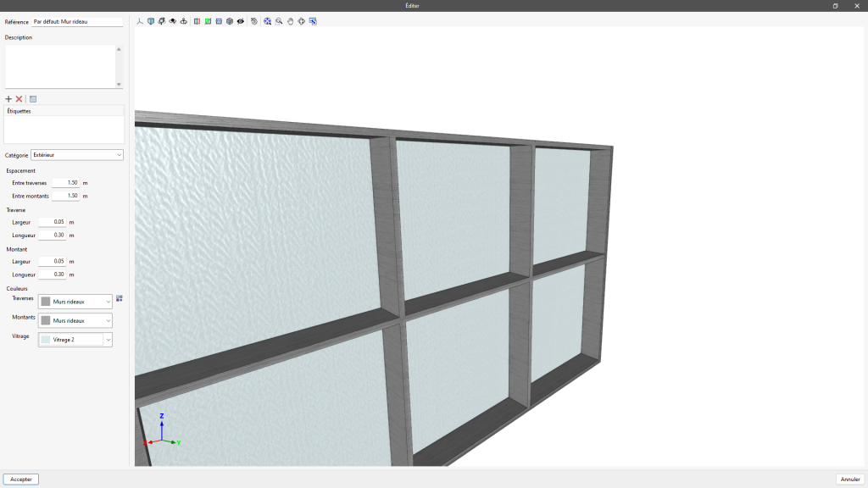This screenshot has width=868, height=488.
Task: Click the Étiquettes column header
Action: pyautogui.click(x=64, y=111)
